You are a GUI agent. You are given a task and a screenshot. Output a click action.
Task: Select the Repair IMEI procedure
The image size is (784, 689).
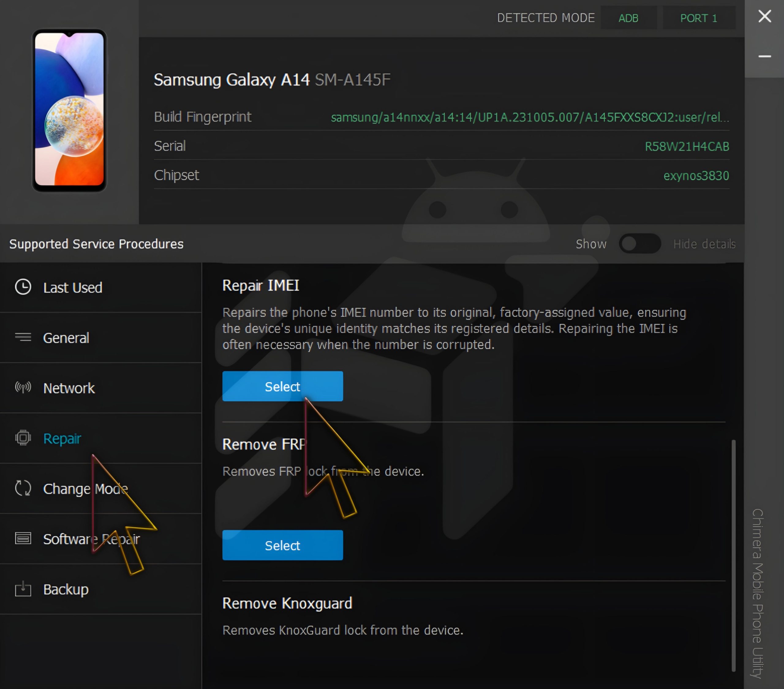pos(283,386)
